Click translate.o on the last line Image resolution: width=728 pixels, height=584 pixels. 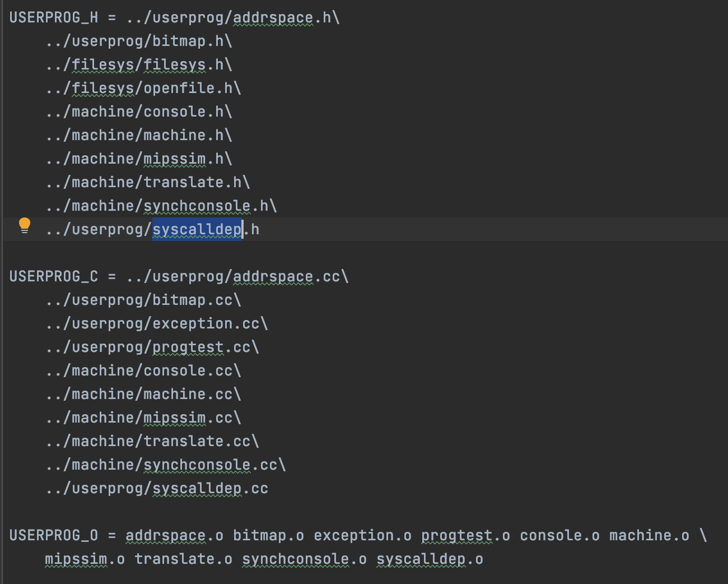[x=183, y=559]
